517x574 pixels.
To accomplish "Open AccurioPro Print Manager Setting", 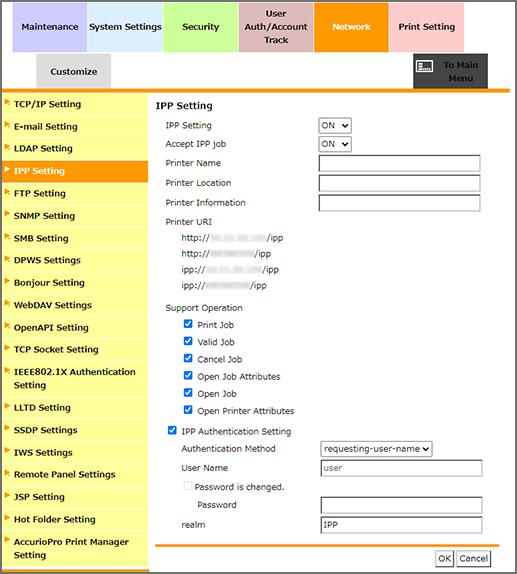I will click(75, 548).
